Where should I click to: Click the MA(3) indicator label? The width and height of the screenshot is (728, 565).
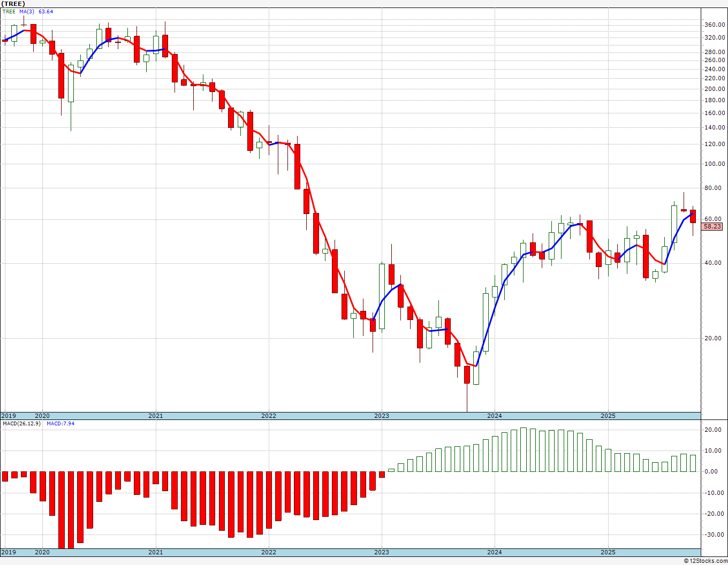click(27, 11)
